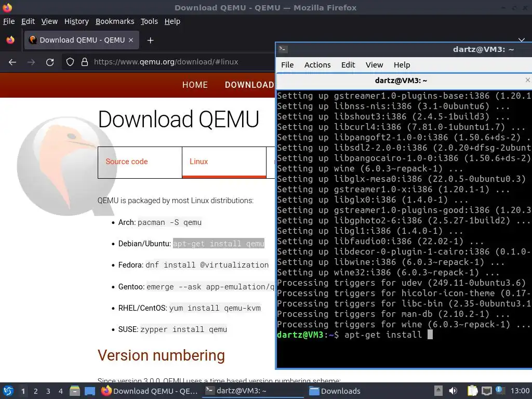Open Firefox File menu
This screenshot has width=532, height=399.
pyautogui.click(x=9, y=21)
